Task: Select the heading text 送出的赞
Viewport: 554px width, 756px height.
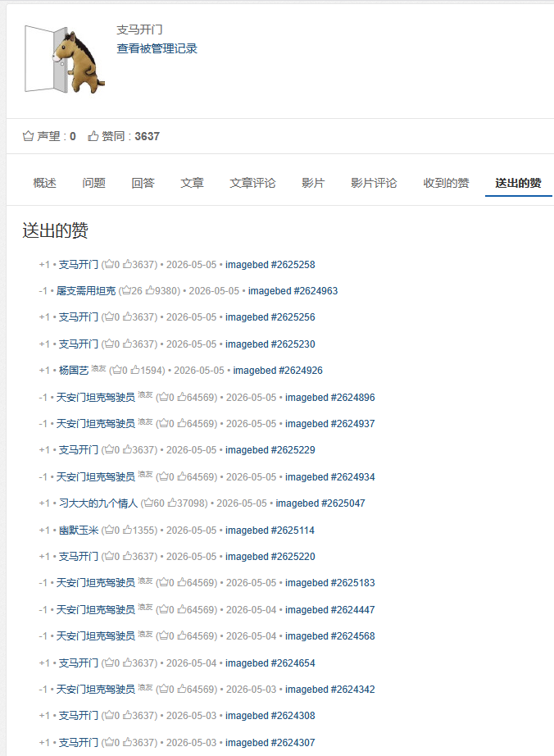Action: click(56, 230)
